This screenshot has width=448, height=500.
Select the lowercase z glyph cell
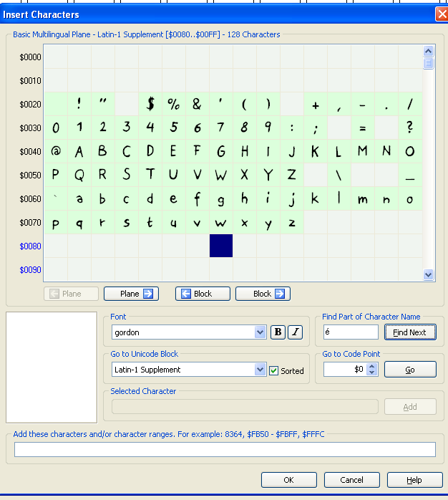292,222
